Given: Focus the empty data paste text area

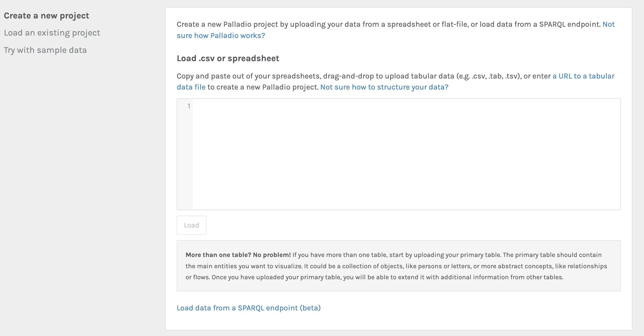Looking at the screenshot, I should [406, 154].
